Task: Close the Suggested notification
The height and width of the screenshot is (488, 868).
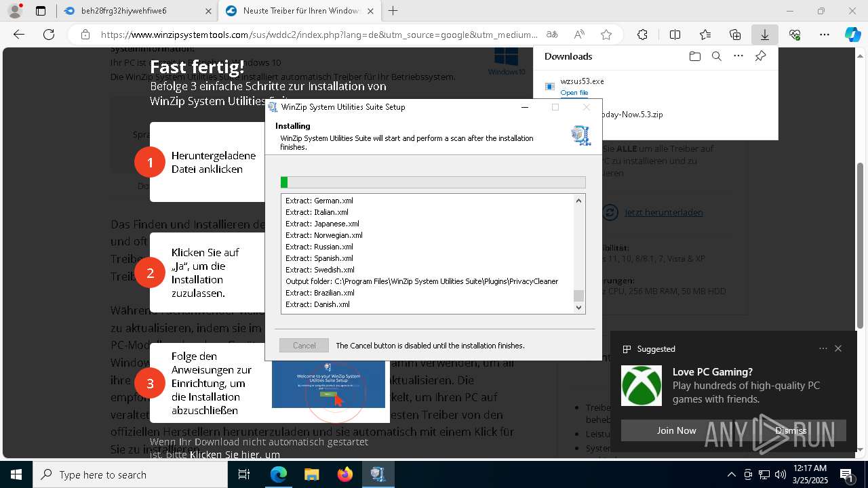Action: [x=838, y=348]
